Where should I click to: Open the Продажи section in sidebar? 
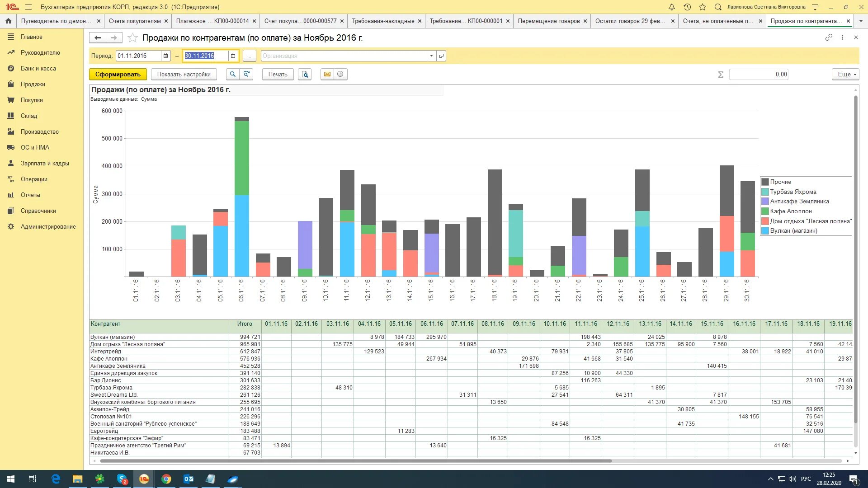pos(33,84)
